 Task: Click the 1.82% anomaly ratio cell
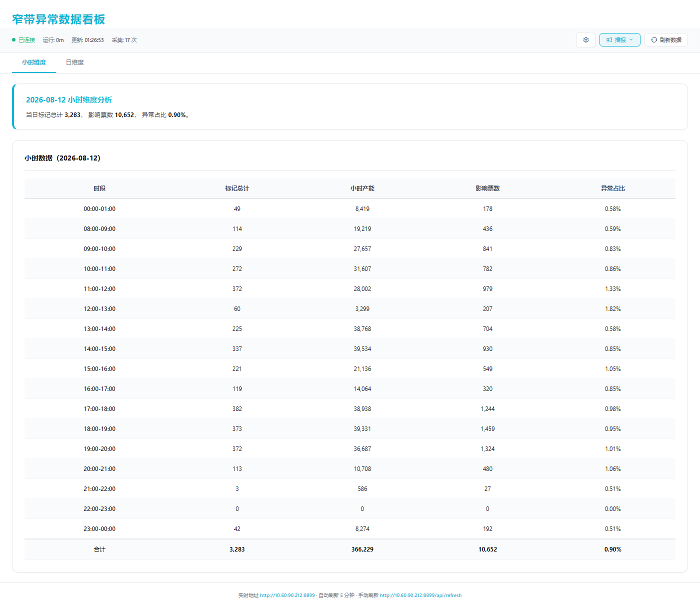point(613,309)
